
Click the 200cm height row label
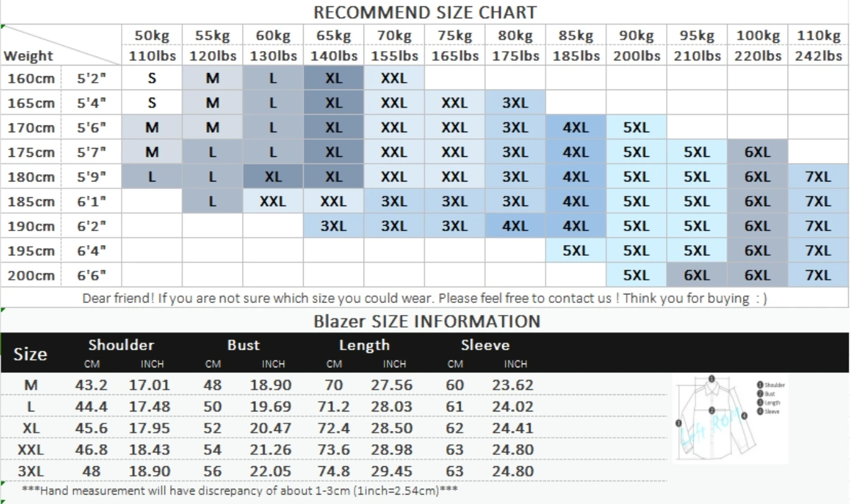point(32,275)
